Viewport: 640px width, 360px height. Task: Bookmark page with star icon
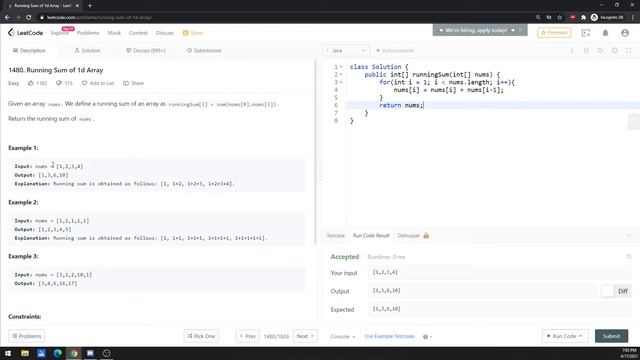(560, 18)
